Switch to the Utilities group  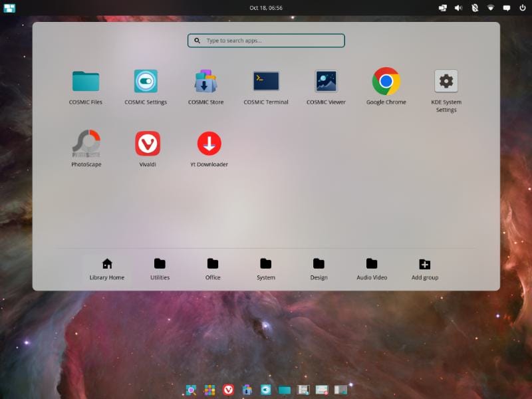point(160,270)
